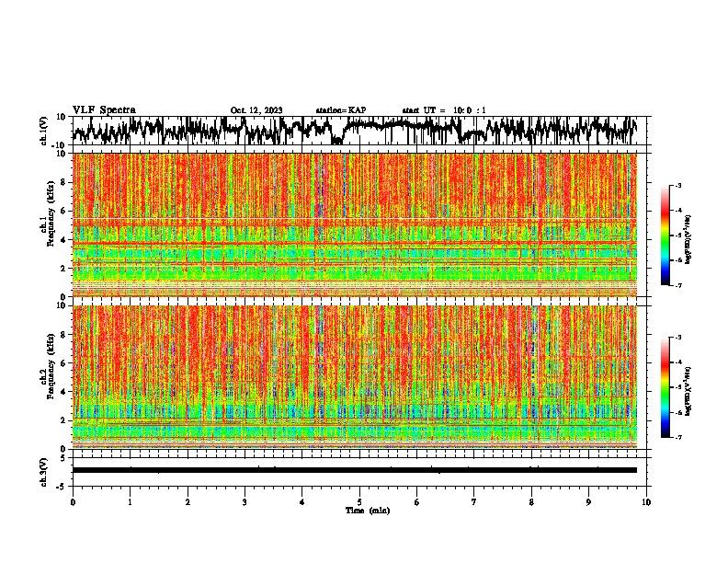The height and width of the screenshot is (563, 728).
Task: Click the ch.1 frequency axis label "2"
Action: [x=64, y=268]
